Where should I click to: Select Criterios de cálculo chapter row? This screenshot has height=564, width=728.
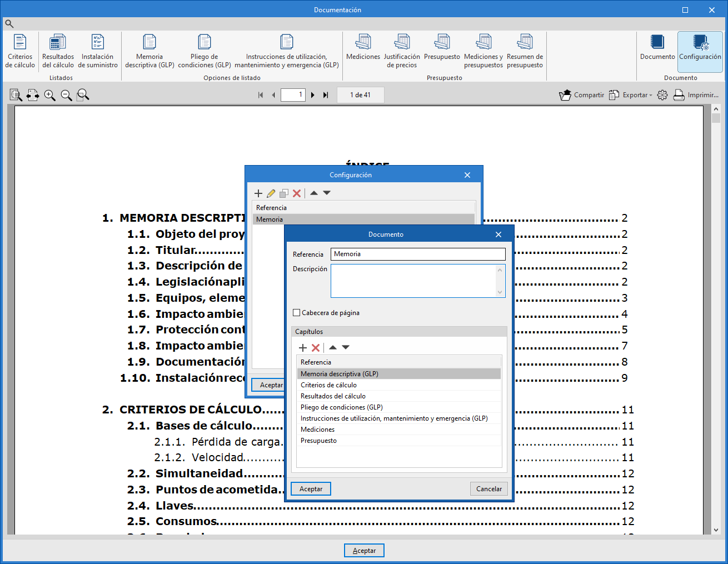tap(328, 385)
